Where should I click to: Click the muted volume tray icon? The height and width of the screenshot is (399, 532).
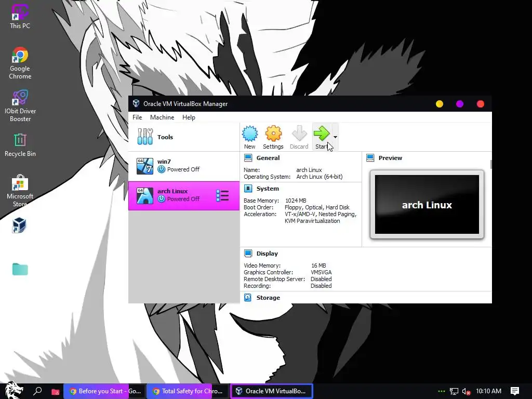(466, 391)
